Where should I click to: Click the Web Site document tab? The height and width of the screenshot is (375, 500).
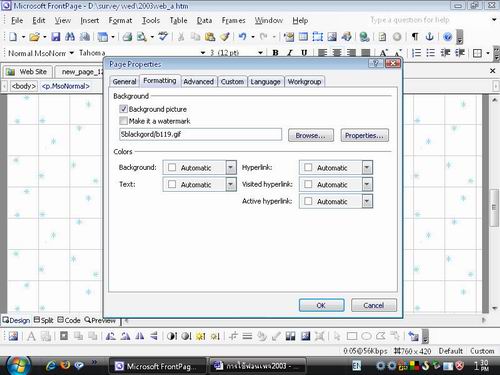coord(28,72)
